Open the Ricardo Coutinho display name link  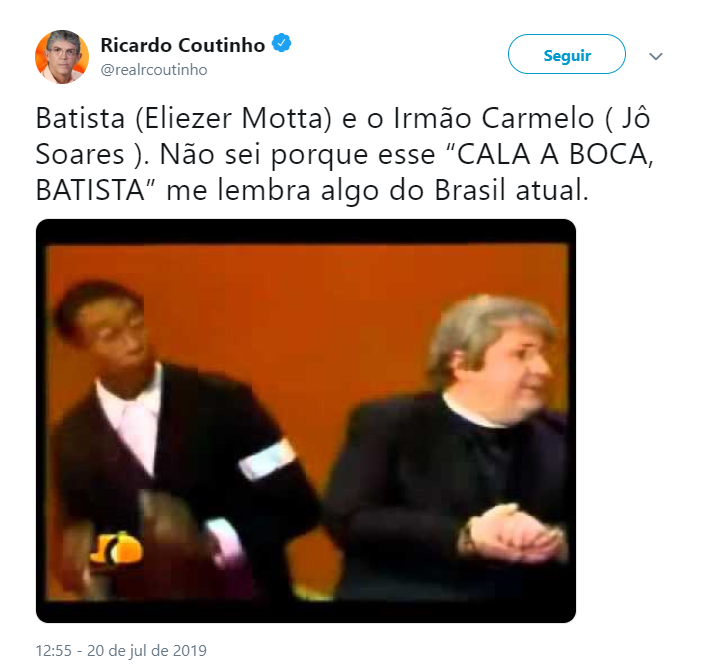[x=183, y=45]
